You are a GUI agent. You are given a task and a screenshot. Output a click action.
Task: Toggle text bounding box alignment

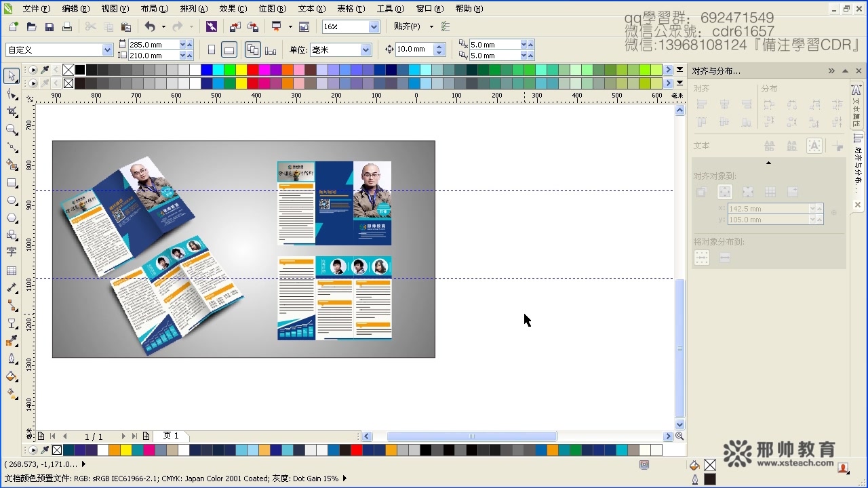[x=814, y=146]
